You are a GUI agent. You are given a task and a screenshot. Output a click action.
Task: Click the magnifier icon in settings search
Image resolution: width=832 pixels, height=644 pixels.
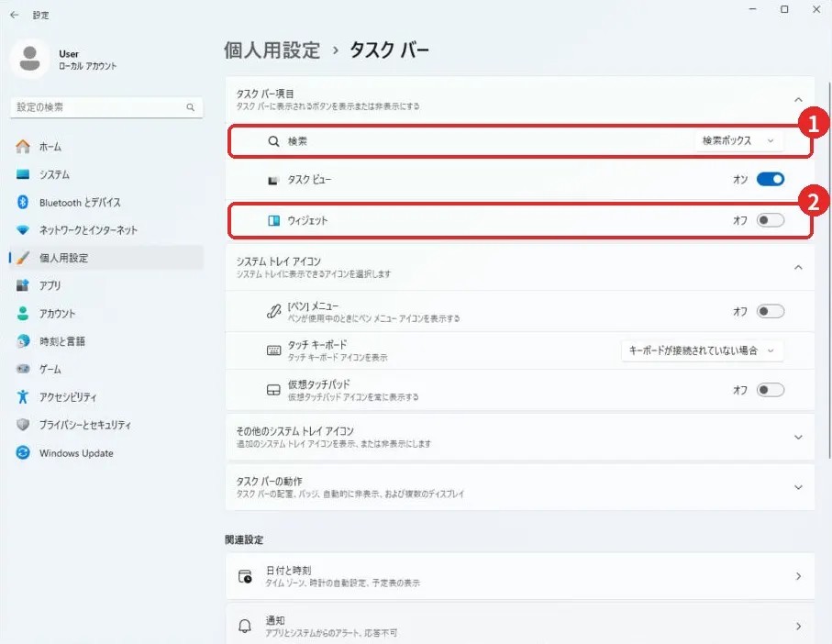point(191,107)
